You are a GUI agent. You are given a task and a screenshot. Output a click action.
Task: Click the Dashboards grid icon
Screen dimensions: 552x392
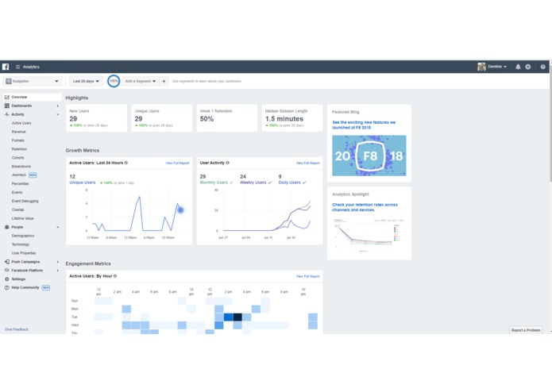6,106
